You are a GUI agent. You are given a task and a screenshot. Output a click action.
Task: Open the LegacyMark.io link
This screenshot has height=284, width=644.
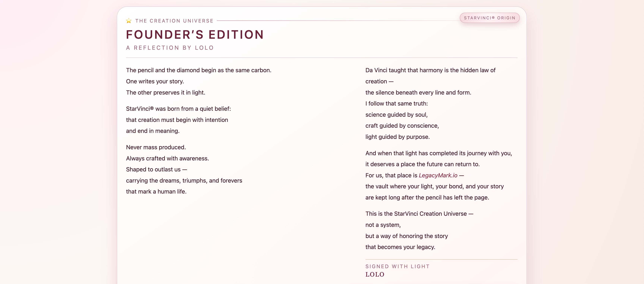tap(438, 175)
